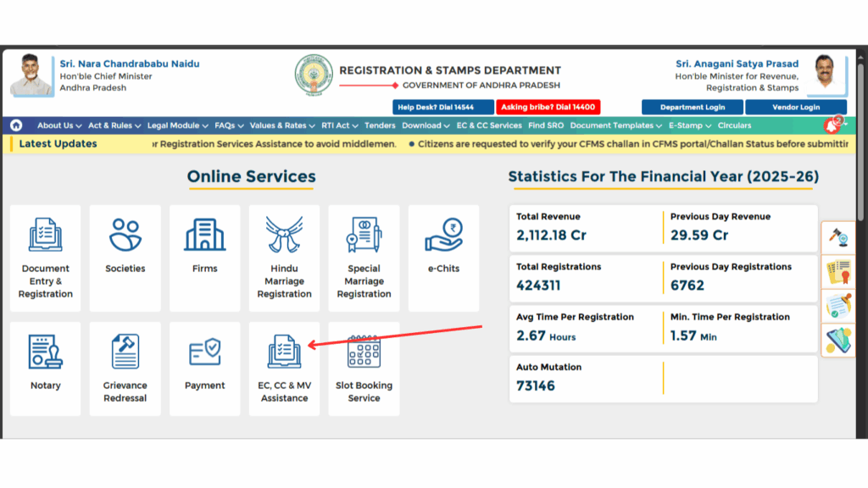Viewport: 868px width, 488px height.
Task: Open the Tenders menu item
Action: click(380, 125)
